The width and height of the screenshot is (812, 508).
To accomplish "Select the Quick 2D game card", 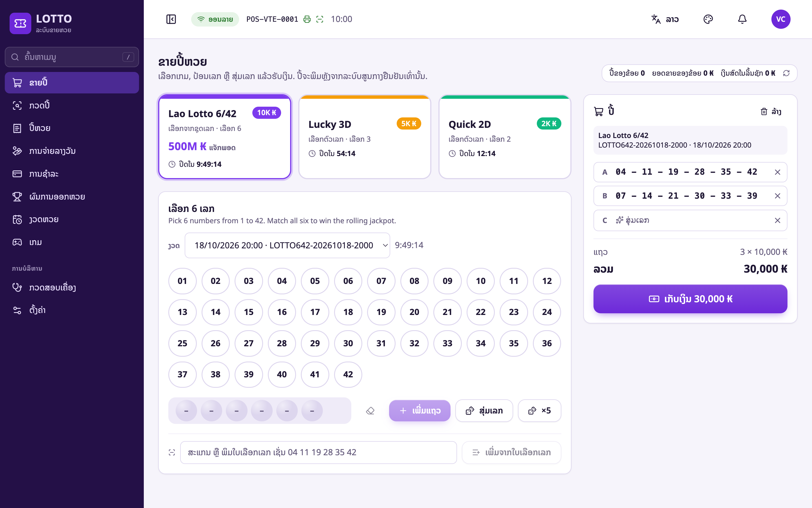I will [x=505, y=137].
